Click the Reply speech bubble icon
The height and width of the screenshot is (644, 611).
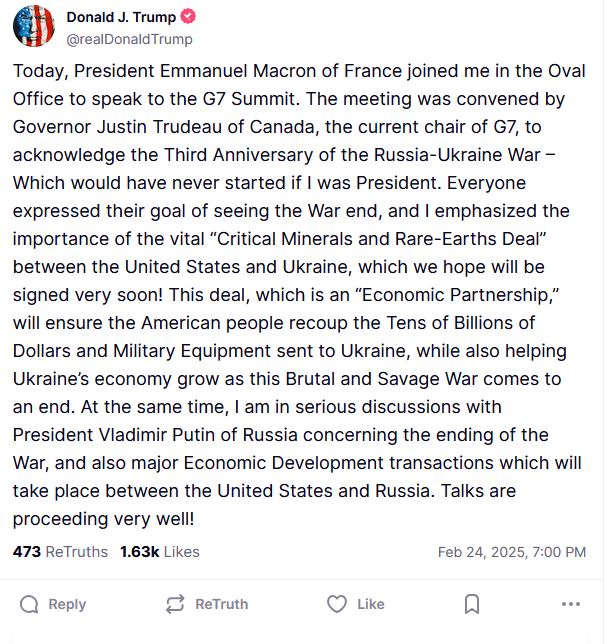(x=29, y=604)
